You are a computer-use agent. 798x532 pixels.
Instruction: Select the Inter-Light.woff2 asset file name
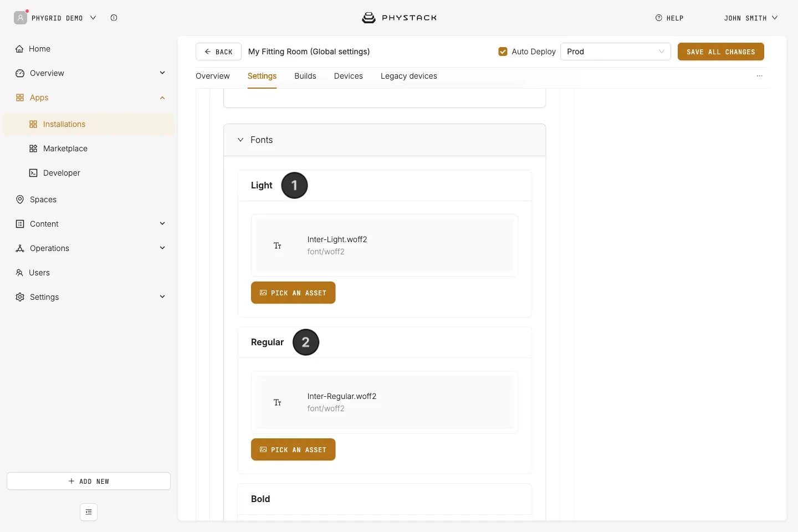[337, 239]
